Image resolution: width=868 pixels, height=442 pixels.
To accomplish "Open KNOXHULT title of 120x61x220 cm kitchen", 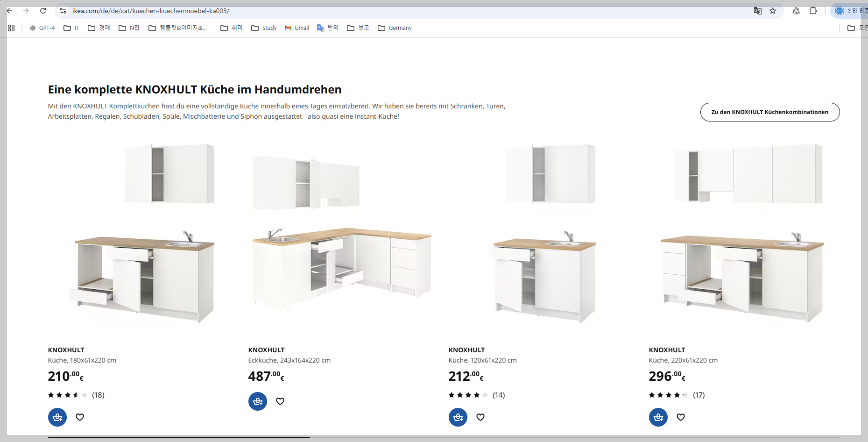I will [x=467, y=350].
